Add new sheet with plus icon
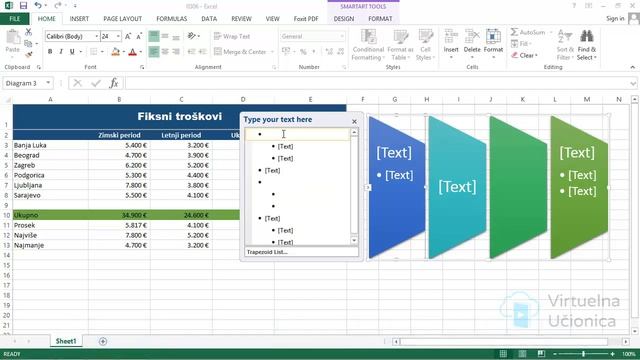Image resolution: width=640 pixels, height=360 pixels. [x=103, y=341]
